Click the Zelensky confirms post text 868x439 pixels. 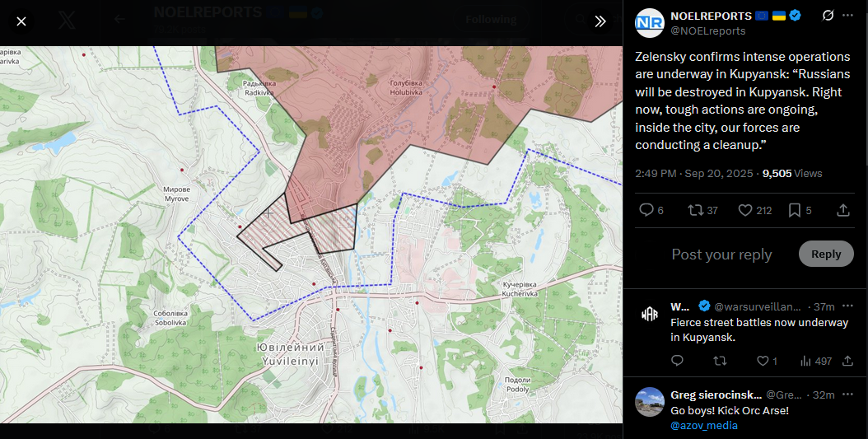pos(742,100)
